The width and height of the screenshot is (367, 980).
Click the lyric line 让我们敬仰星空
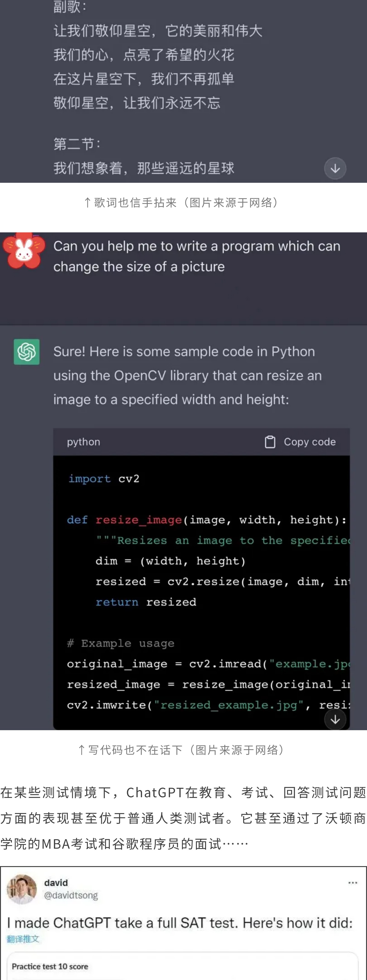click(158, 31)
